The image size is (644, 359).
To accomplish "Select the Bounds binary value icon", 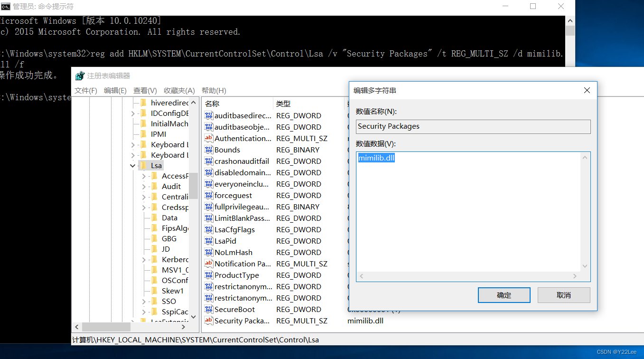I will pos(209,150).
